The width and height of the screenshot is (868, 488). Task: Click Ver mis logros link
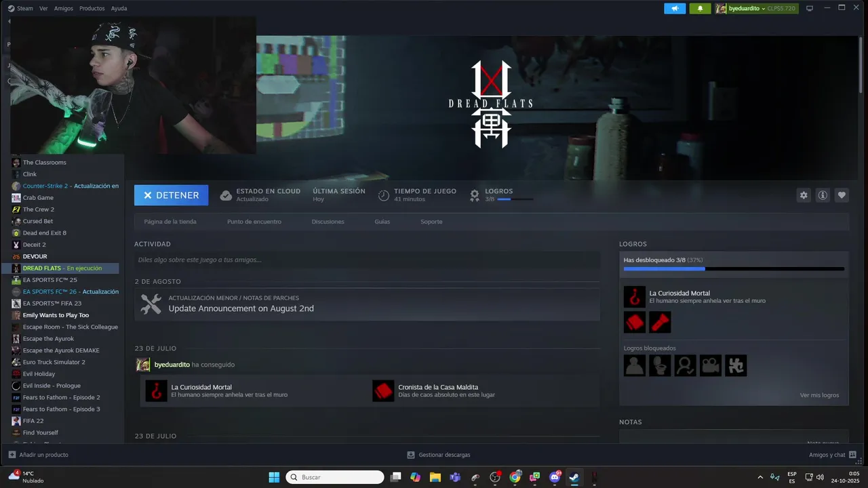(819, 395)
